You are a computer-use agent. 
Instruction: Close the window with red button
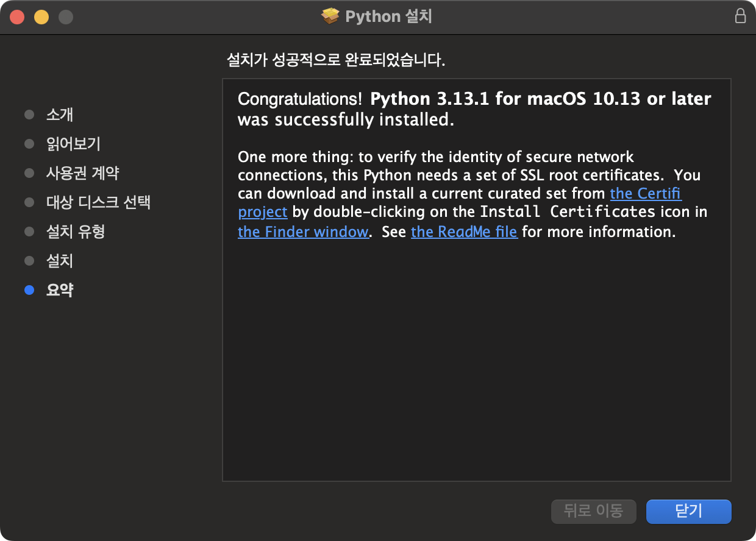[x=17, y=16]
